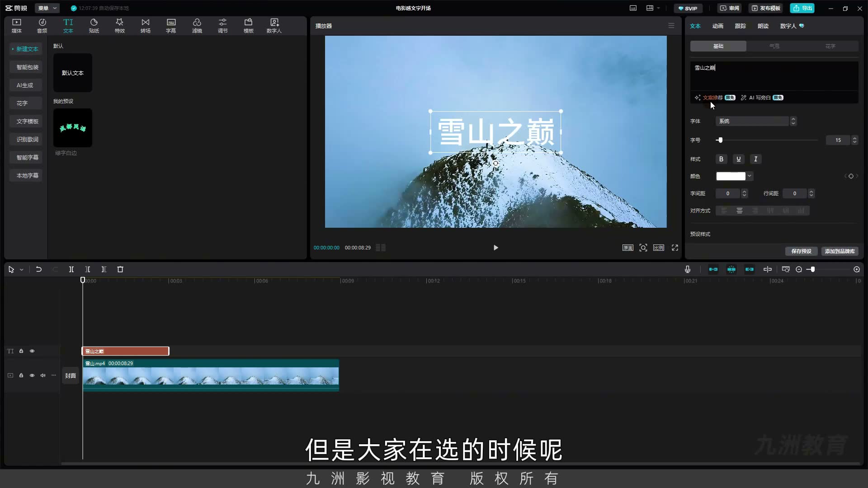The height and width of the screenshot is (488, 868).
Task: Open the 模板 templates panel
Action: point(249,26)
